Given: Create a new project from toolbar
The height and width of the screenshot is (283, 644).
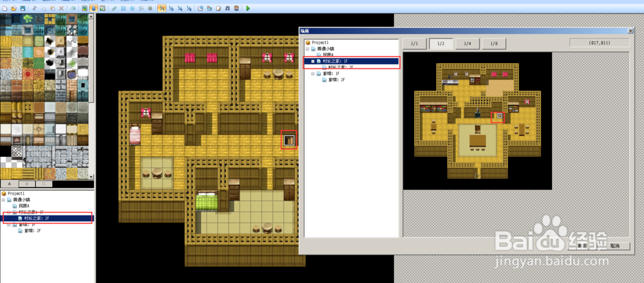Looking at the screenshot, I should coord(5,8).
